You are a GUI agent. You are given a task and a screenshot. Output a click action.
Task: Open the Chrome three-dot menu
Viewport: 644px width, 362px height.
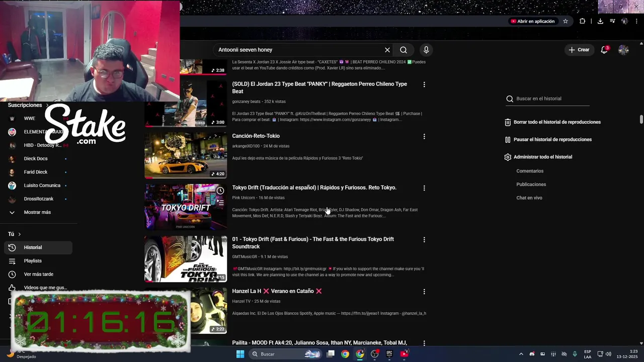pos(636,21)
